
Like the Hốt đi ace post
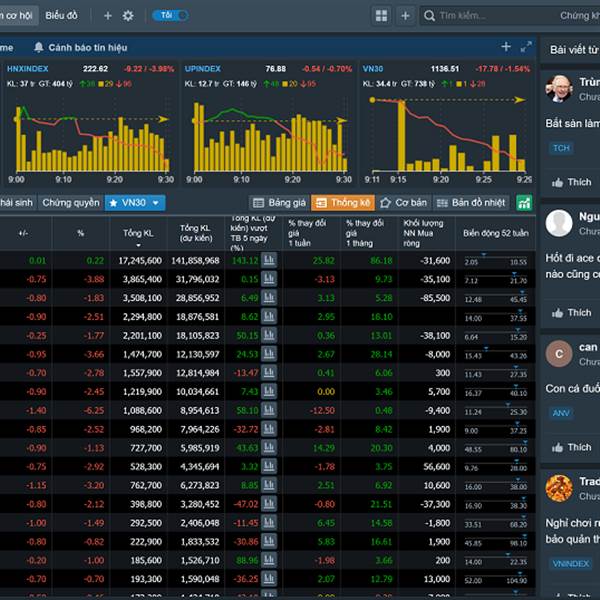571,313
